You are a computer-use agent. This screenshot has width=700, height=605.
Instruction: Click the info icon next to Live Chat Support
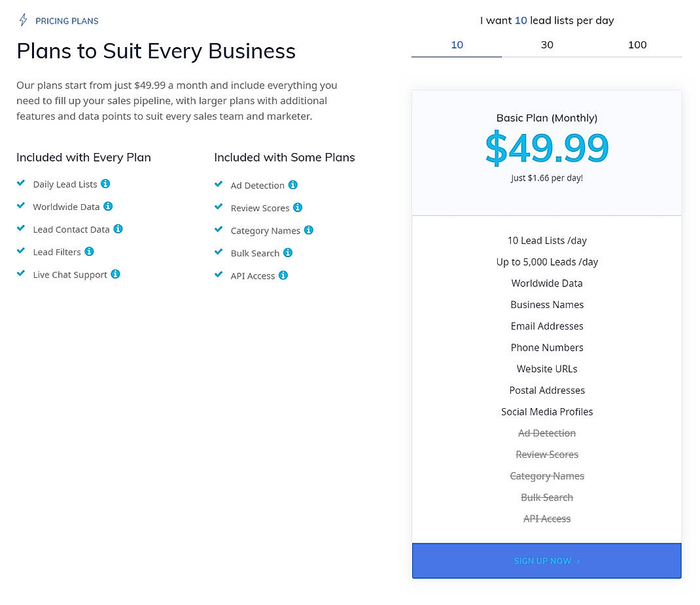[x=115, y=274]
